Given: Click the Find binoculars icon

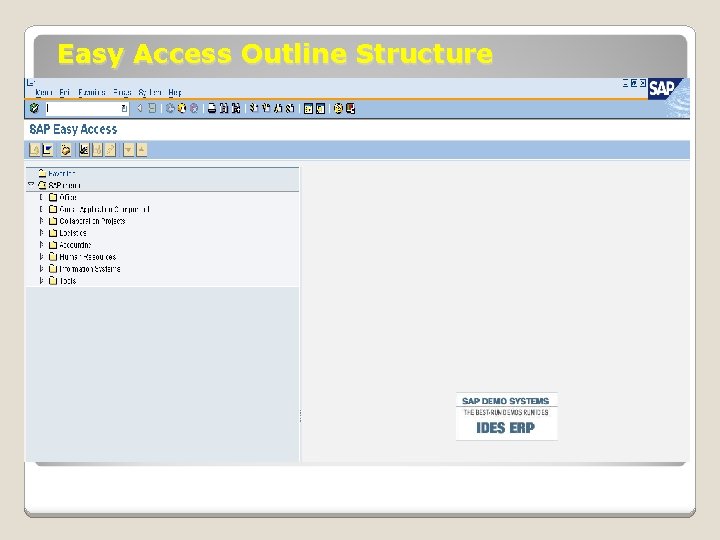Looking at the screenshot, I should click(x=224, y=108).
